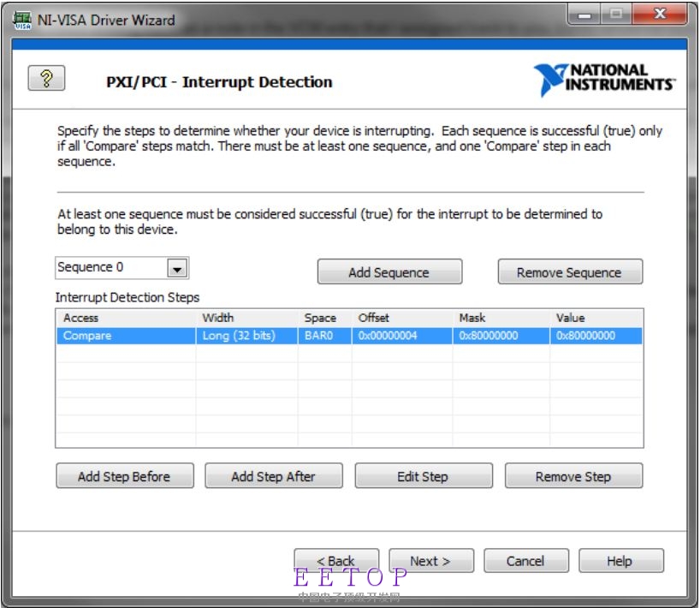Viewport: 700px width, 608px height.
Task: Click the Add Sequence button
Action: coord(389,271)
